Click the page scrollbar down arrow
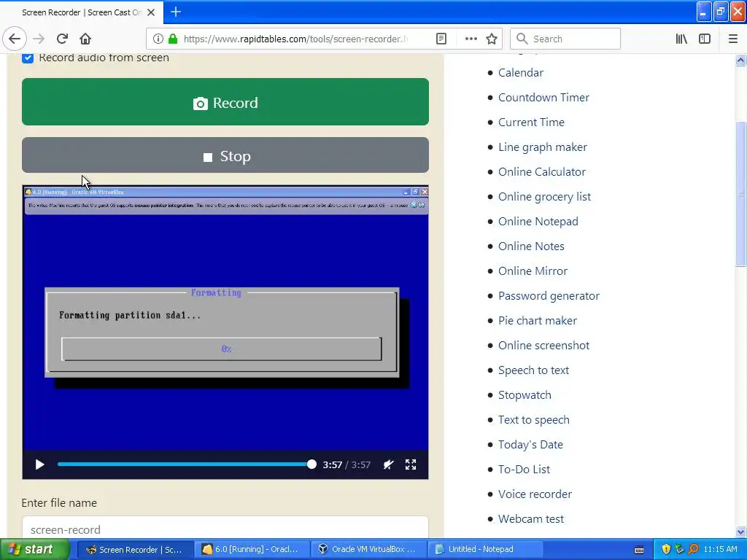Viewport: 747px width, 560px height. [x=740, y=532]
